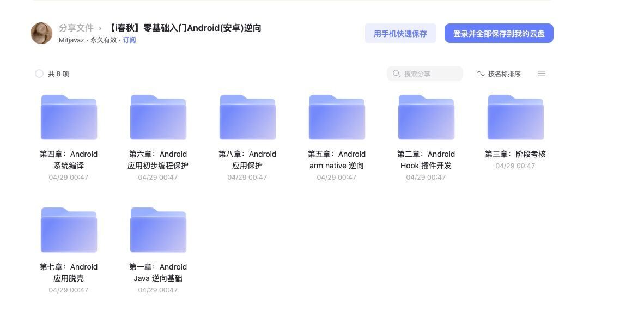Viewport: 644px width, 336px height.
Task: Open folder icon for 第三章：阶段考核
Action: click(515, 117)
